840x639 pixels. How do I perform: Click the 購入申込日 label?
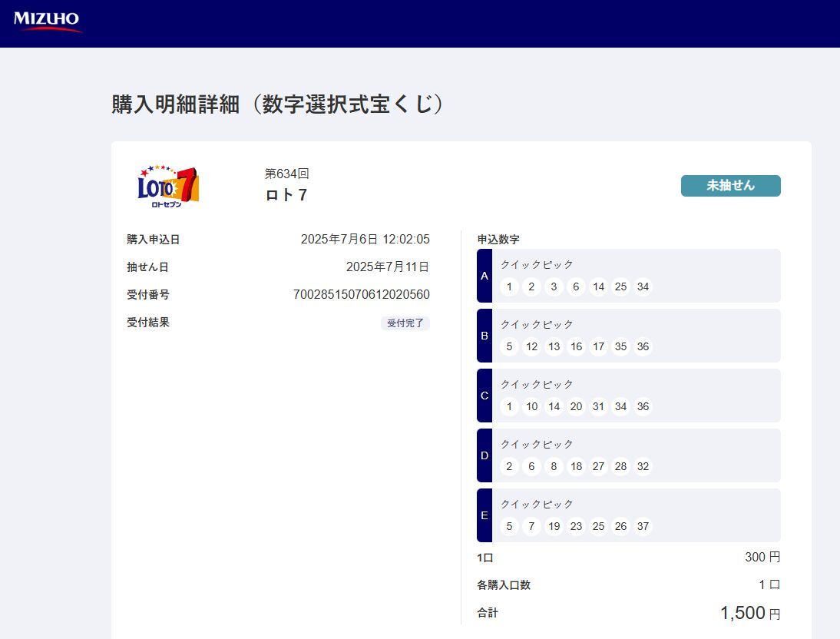point(154,239)
